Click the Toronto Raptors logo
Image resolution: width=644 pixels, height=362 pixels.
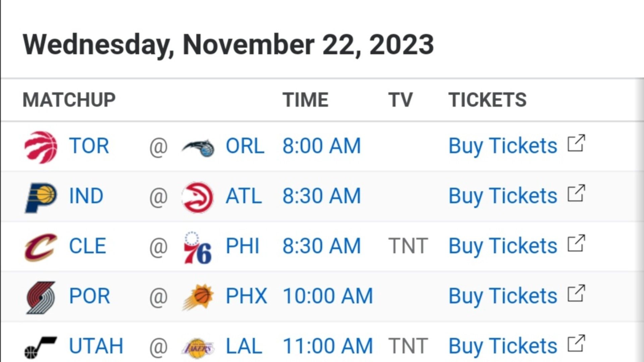click(x=41, y=147)
